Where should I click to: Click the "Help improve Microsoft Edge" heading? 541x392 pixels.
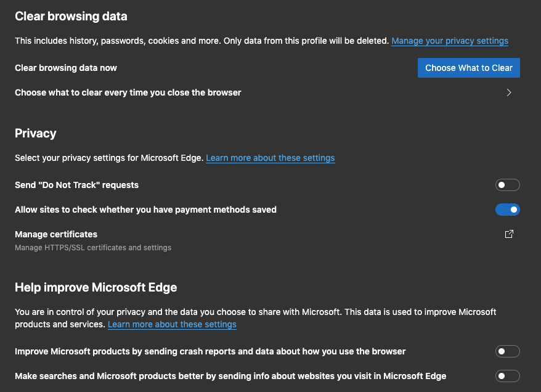(x=96, y=287)
